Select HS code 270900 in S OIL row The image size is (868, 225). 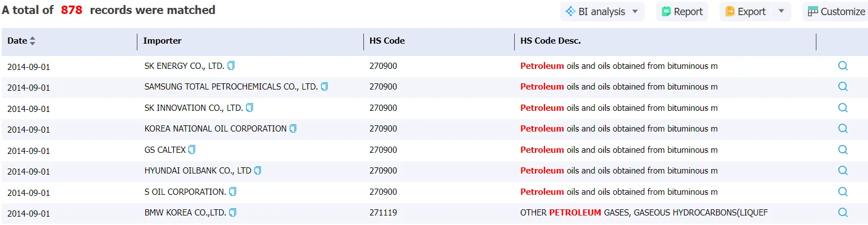click(x=383, y=191)
